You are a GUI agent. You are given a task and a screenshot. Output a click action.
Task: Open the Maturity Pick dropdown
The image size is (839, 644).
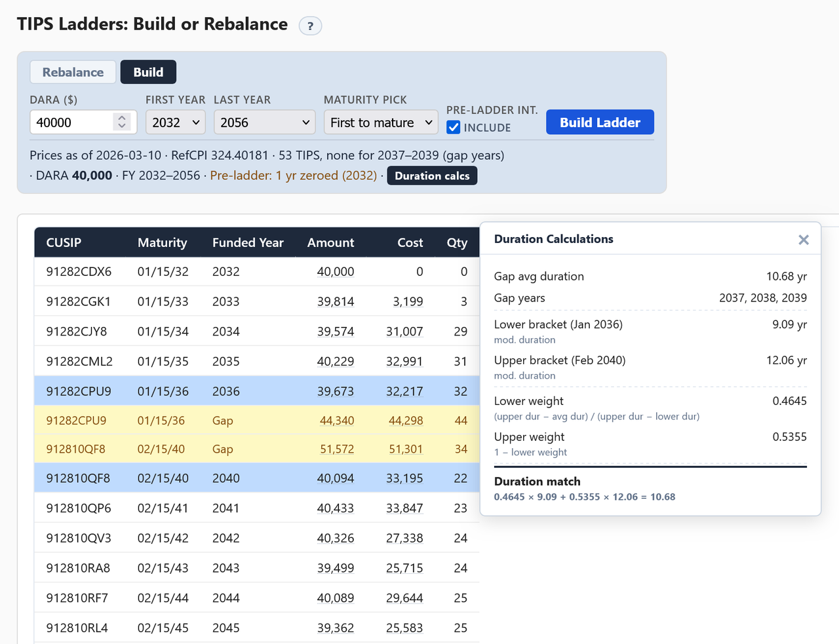point(381,123)
